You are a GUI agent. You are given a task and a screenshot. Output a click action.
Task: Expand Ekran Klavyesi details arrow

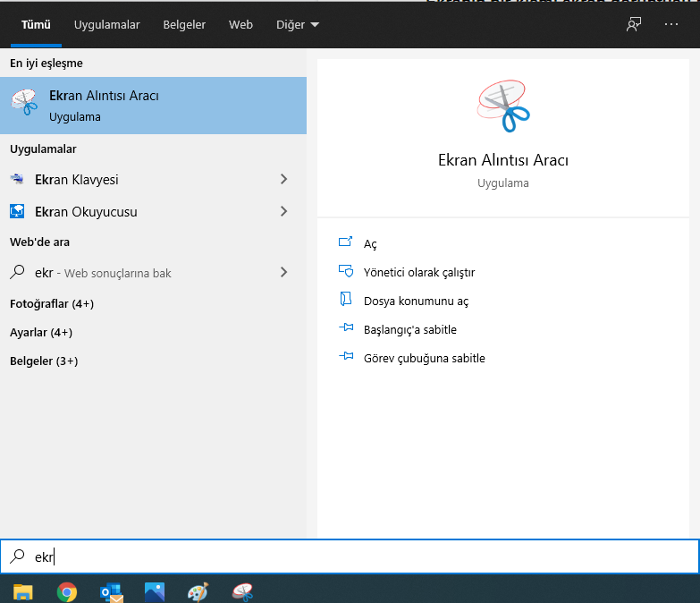click(283, 179)
